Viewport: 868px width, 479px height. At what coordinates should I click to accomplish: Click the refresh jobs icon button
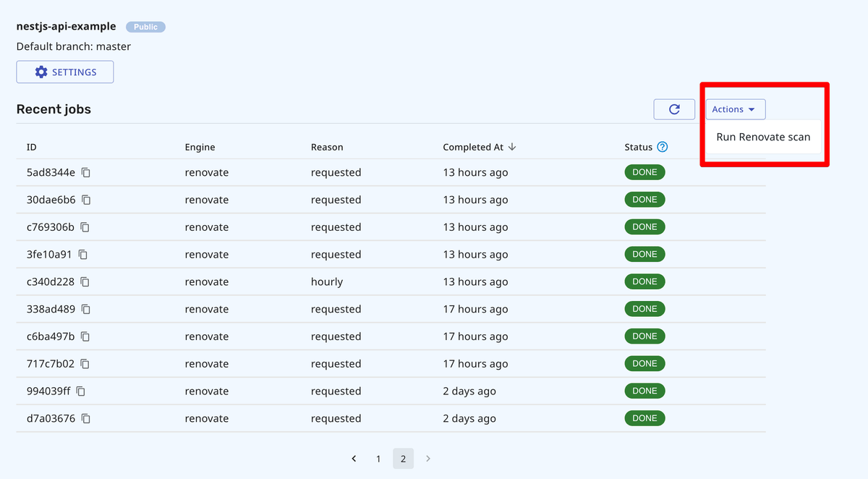pyautogui.click(x=674, y=109)
